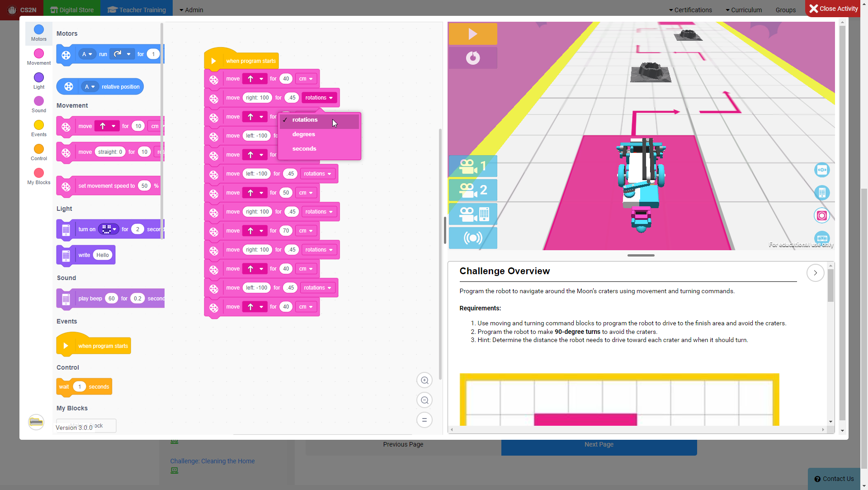
Task: Open the Curriculum menu
Action: click(x=744, y=10)
